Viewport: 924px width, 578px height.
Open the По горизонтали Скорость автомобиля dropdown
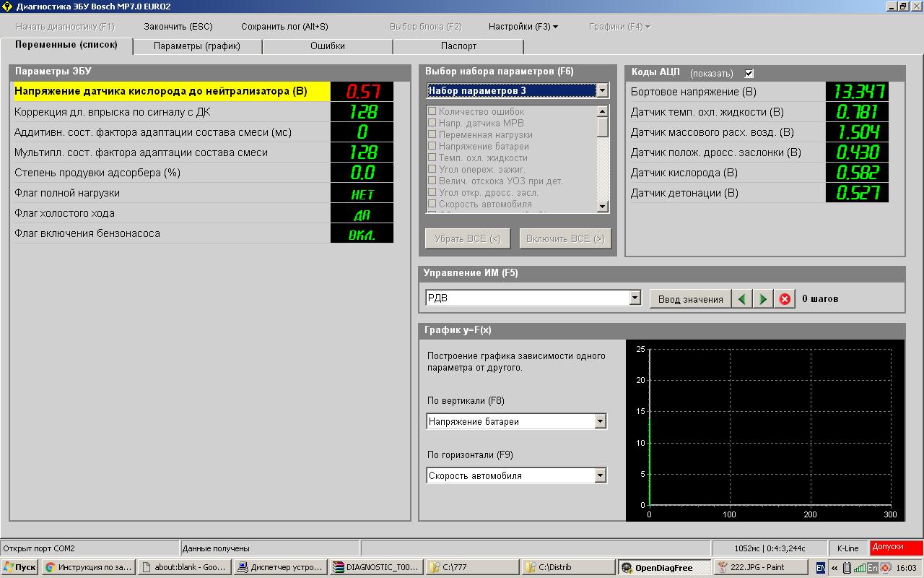coord(600,475)
